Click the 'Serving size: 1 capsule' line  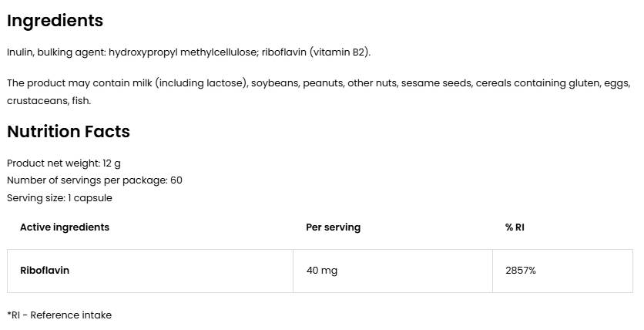click(x=59, y=198)
